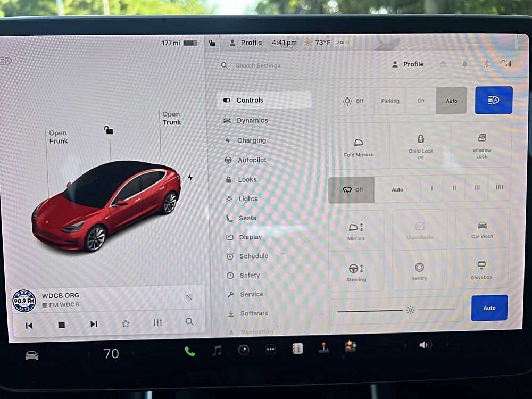The image size is (532, 399).
Task: Mark WDCB station as favorite with star
Action: click(x=126, y=323)
